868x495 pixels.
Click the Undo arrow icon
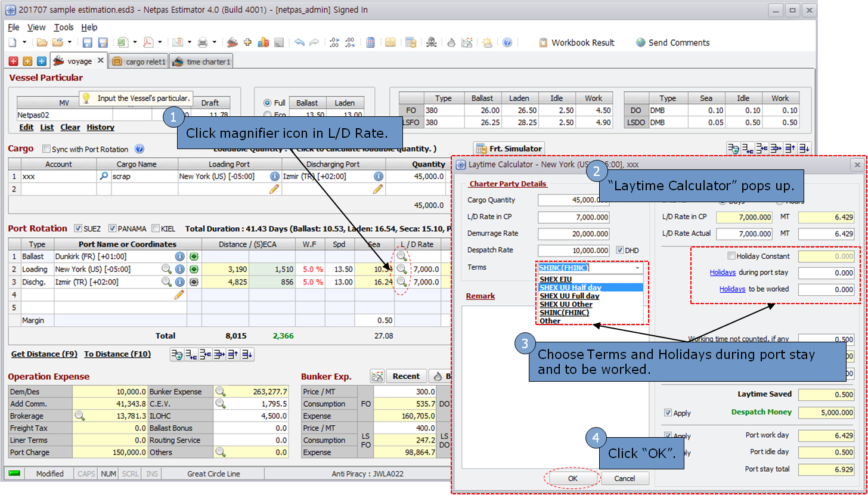click(x=299, y=42)
